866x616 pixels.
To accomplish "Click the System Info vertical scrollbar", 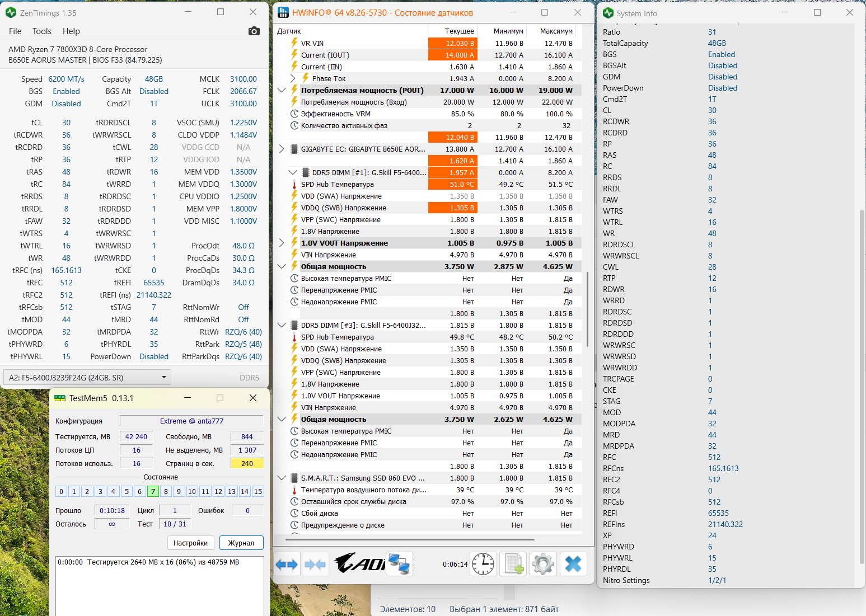I will [862, 387].
